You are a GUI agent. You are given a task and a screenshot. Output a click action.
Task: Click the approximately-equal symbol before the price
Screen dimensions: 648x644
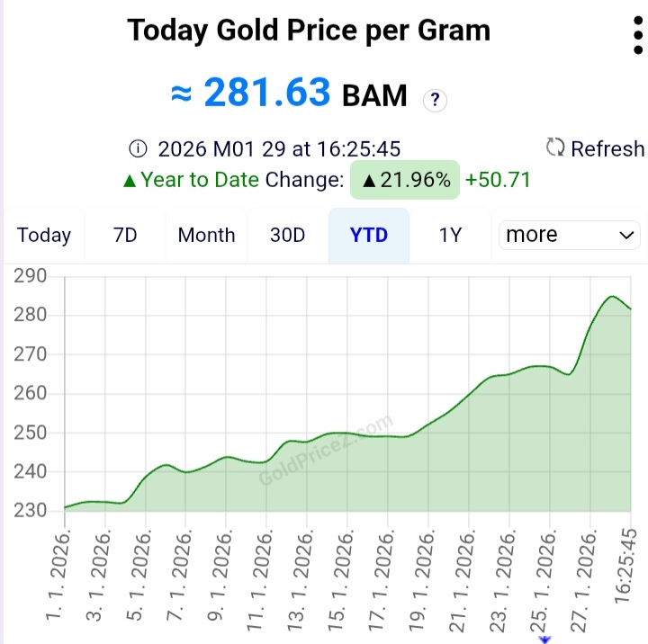coord(182,94)
